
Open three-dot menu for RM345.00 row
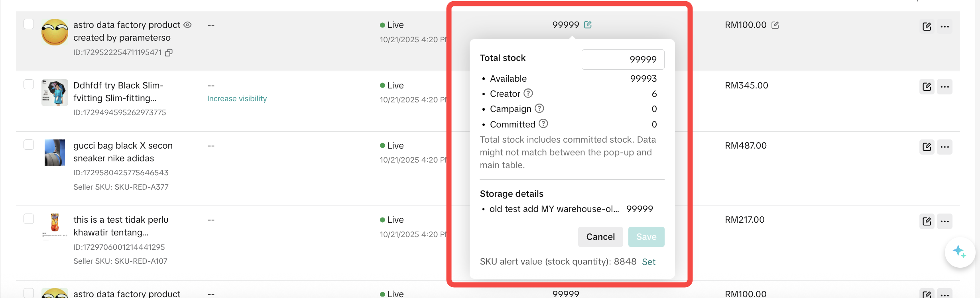pos(945,86)
